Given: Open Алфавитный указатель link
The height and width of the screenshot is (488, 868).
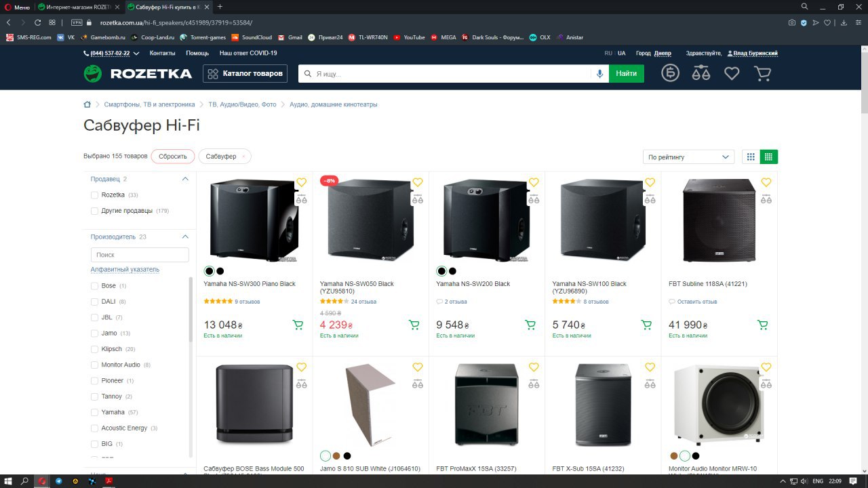Looking at the screenshot, I should 125,269.
